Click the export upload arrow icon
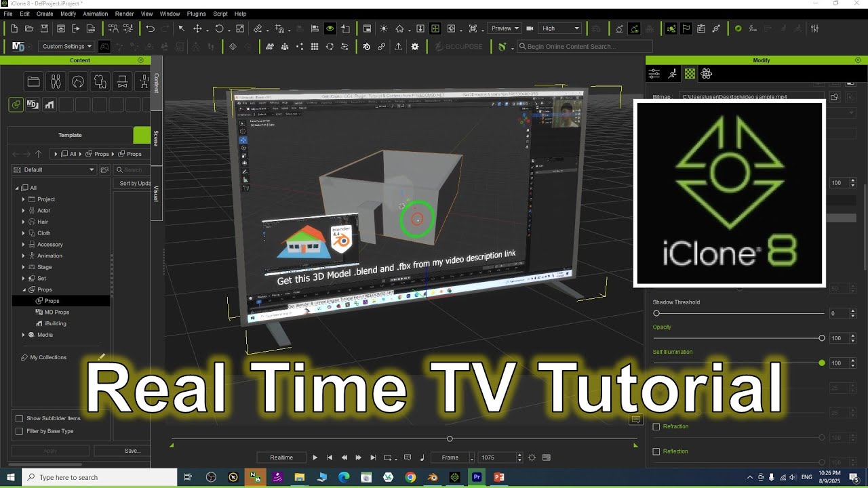The height and width of the screenshot is (488, 868). pos(398,47)
